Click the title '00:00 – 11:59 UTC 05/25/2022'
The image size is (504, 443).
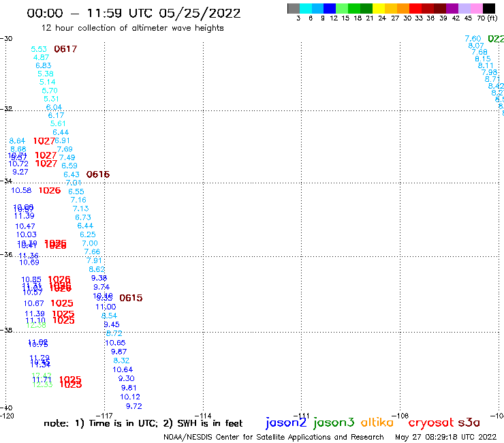(133, 13)
